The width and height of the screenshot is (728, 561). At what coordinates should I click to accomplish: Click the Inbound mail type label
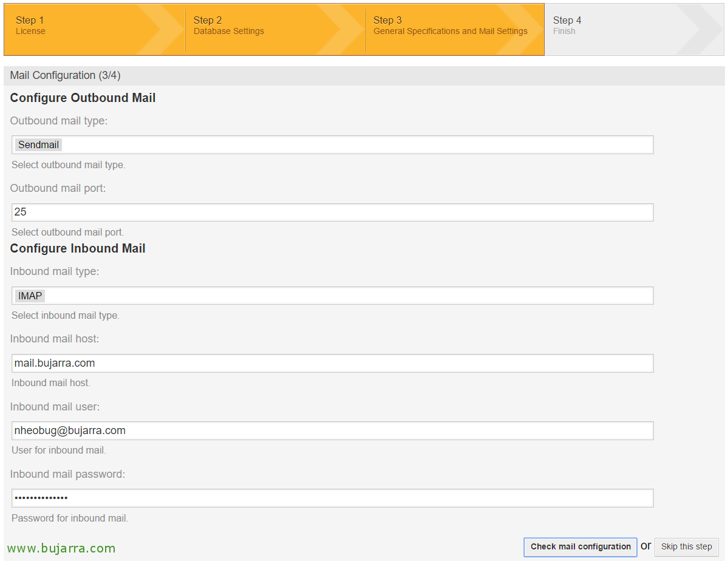[x=55, y=271]
